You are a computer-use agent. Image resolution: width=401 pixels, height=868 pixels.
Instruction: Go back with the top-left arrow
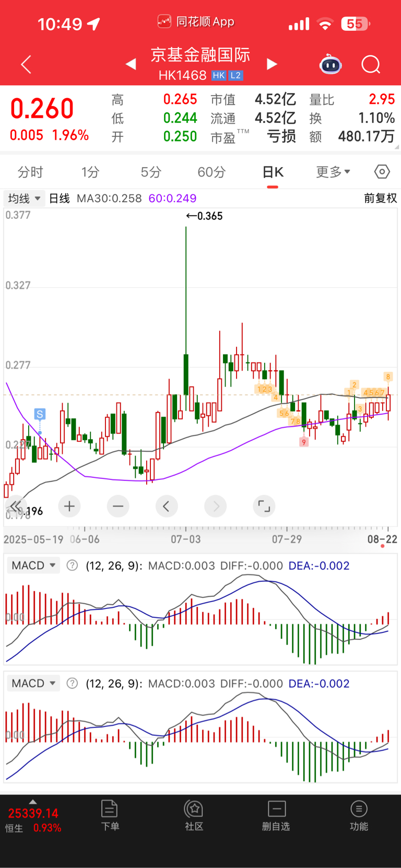pos(26,64)
